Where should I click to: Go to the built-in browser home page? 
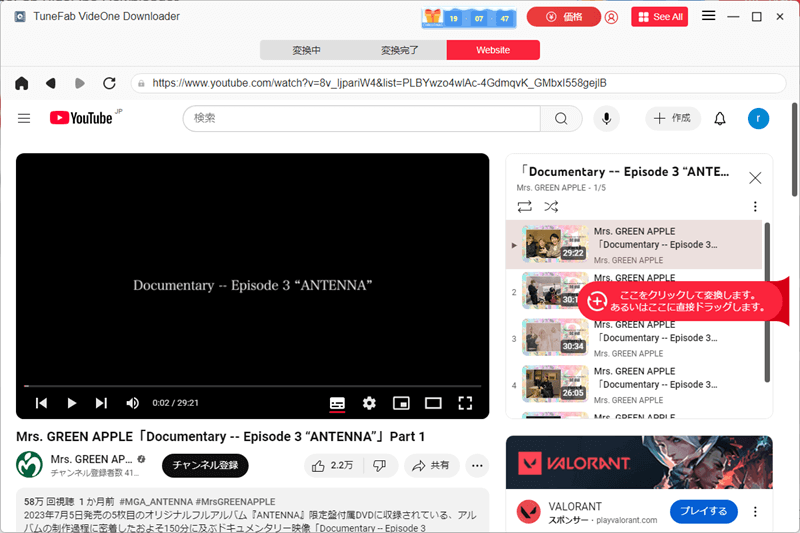tap(21, 83)
